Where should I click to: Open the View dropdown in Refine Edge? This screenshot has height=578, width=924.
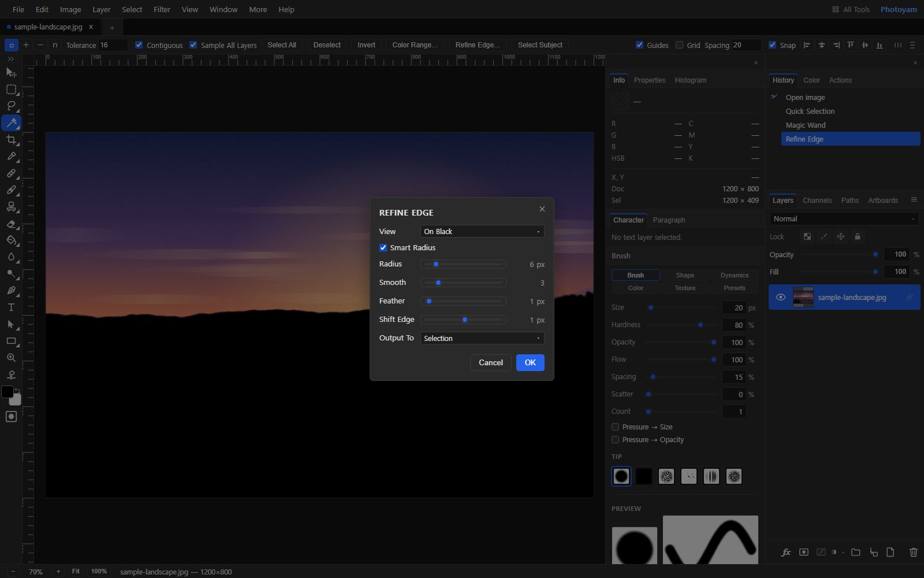[x=482, y=231]
